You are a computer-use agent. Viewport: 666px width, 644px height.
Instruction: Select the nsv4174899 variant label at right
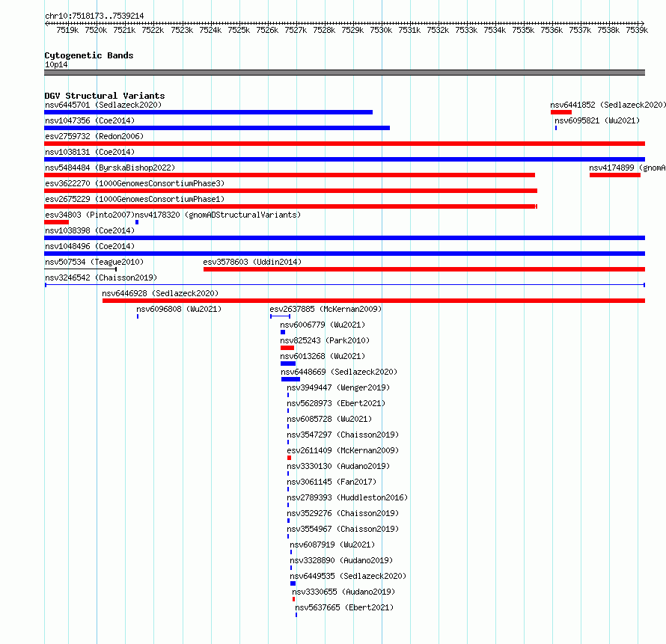(x=627, y=168)
